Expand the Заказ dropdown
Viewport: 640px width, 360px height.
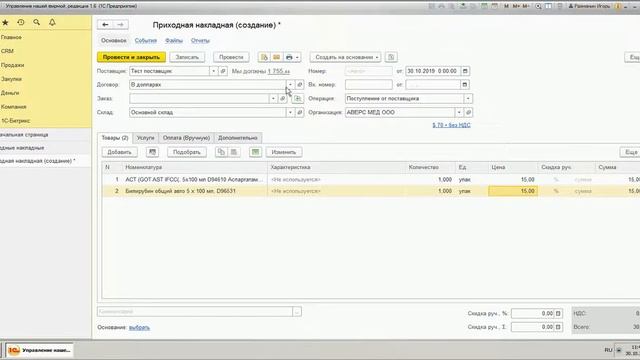point(273,98)
